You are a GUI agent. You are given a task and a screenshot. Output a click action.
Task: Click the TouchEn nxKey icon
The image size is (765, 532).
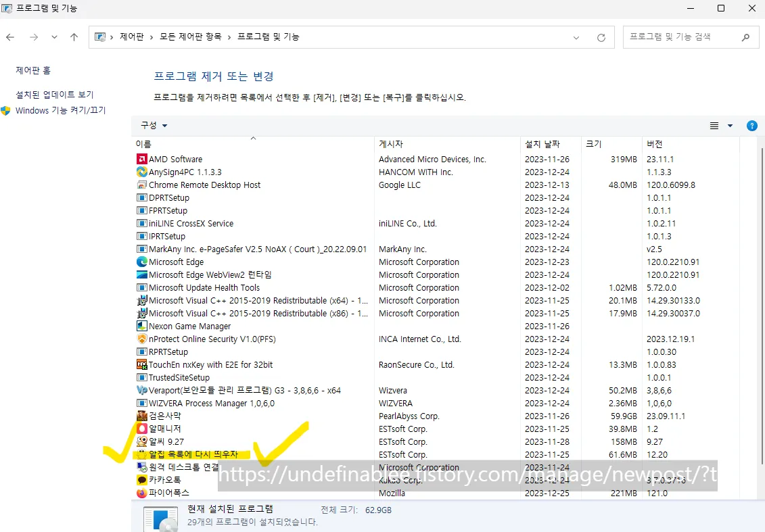[x=141, y=364]
